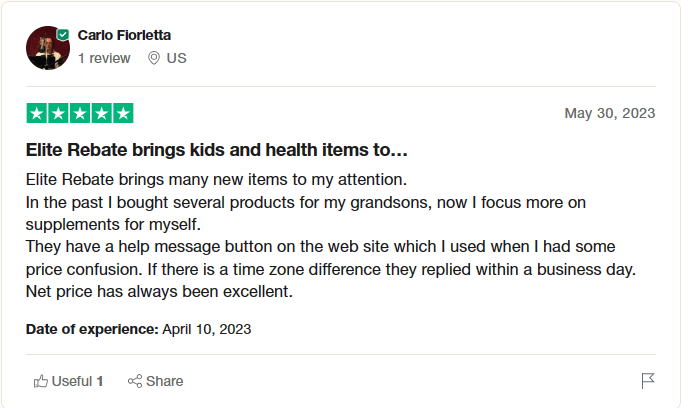The image size is (681, 408).
Task: Click the thumbs-up Useful icon
Action: tap(41, 381)
